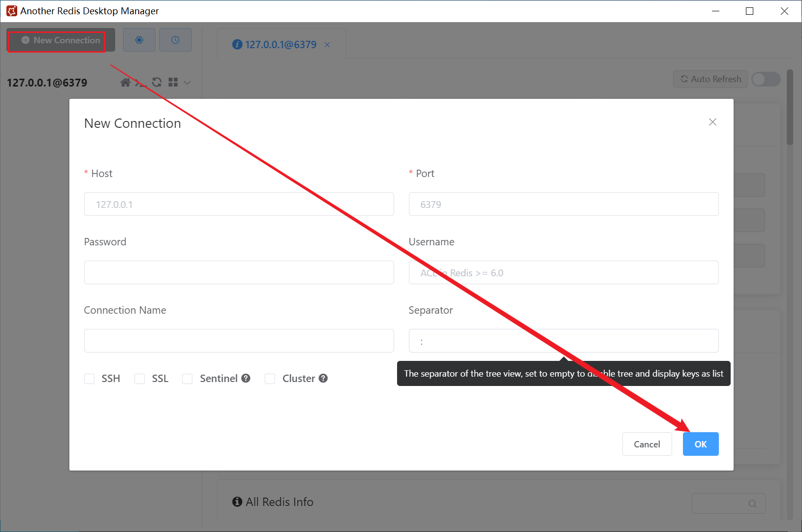This screenshot has height=532, width=802.
Task: Click the Username field with ACL placeholder
Action: pos(564,272)
